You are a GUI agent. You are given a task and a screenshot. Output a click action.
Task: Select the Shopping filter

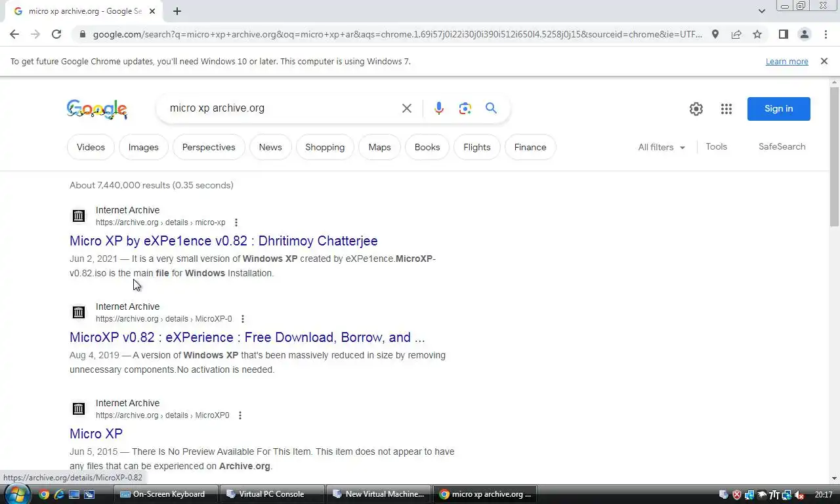pyautogui.click(x=325, y=147)
